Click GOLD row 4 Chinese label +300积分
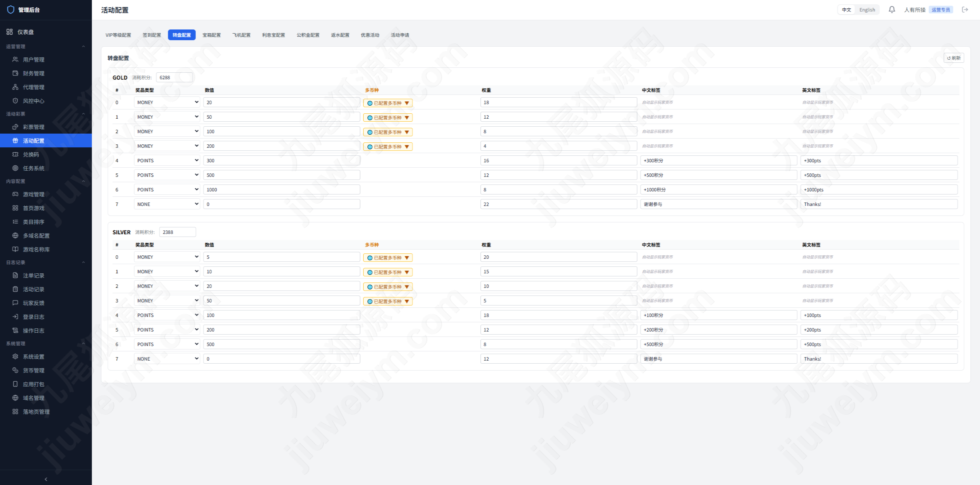 coord(719,160)
